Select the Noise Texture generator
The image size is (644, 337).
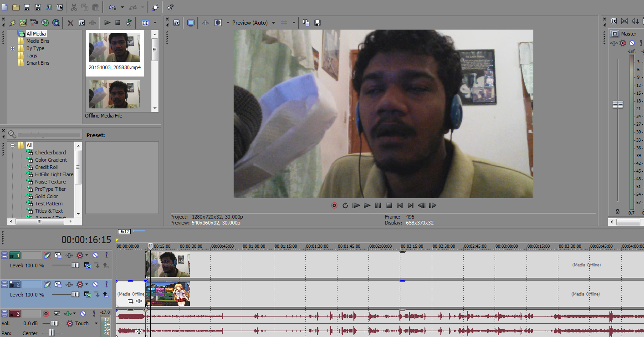coord(50,182)
